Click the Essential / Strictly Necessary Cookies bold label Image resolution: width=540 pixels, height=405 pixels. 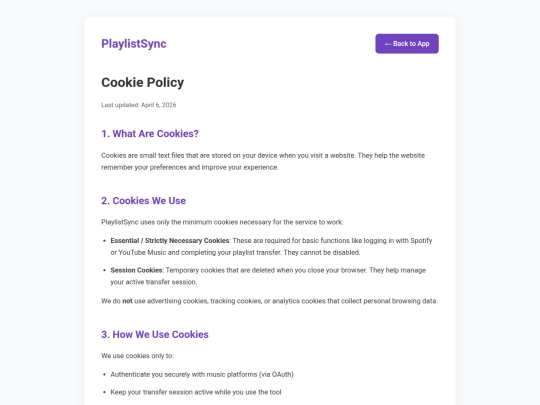pyautogui.click(x=170, y=241)
